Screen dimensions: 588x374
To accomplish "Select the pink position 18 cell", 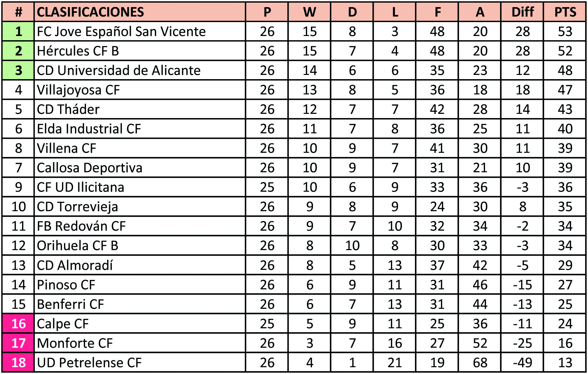I will (x=18, y=362).
